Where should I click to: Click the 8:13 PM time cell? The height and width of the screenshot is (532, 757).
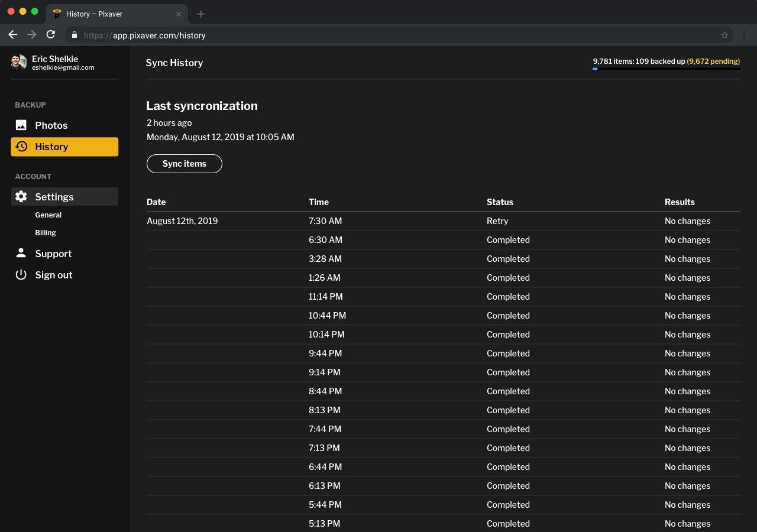click(325, 410)
